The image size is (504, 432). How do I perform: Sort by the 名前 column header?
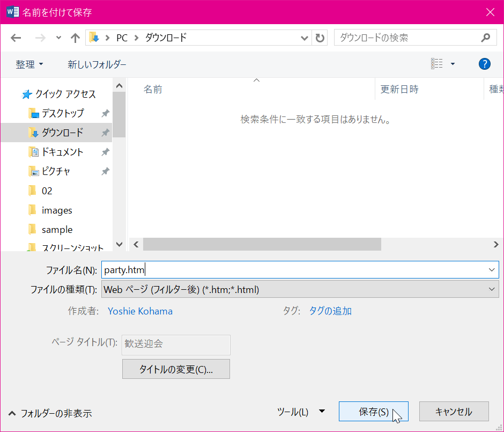pyautogui.click(x=153, y=89)
